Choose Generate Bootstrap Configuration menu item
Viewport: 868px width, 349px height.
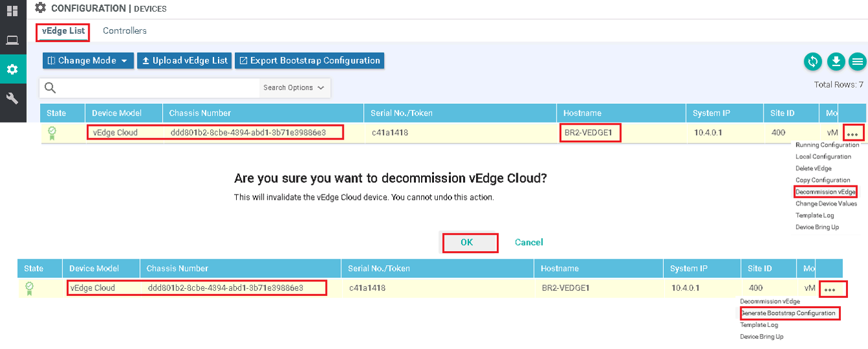click(788, 313)
